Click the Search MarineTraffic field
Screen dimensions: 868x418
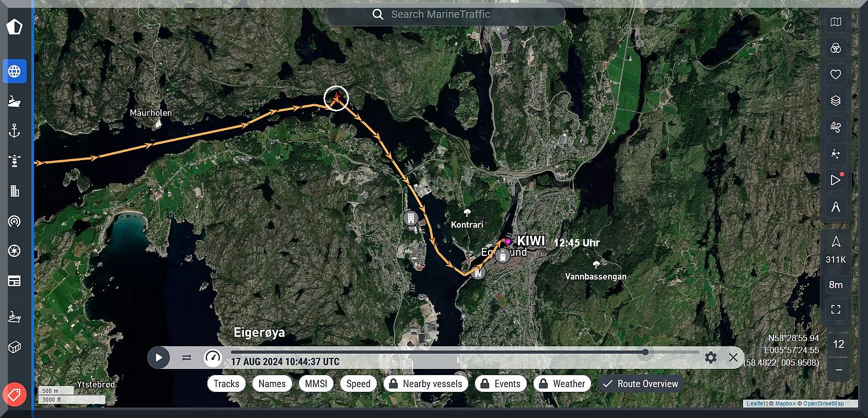[445, 14]
